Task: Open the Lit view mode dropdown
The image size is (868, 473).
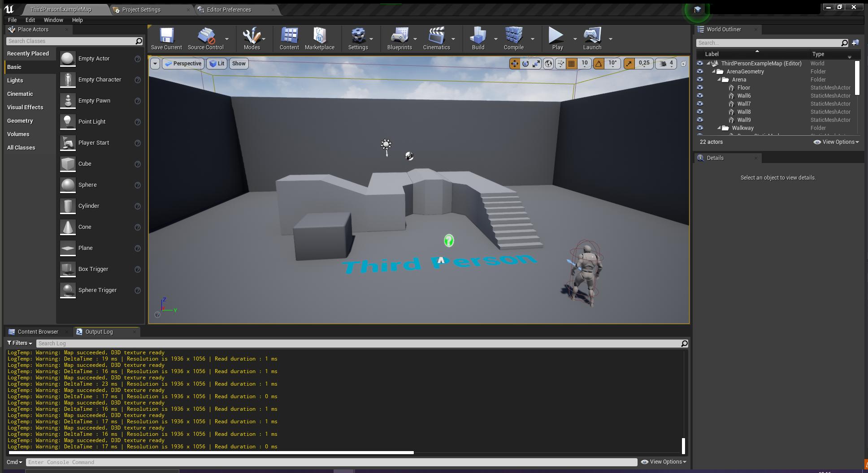Action: point(217,64)
